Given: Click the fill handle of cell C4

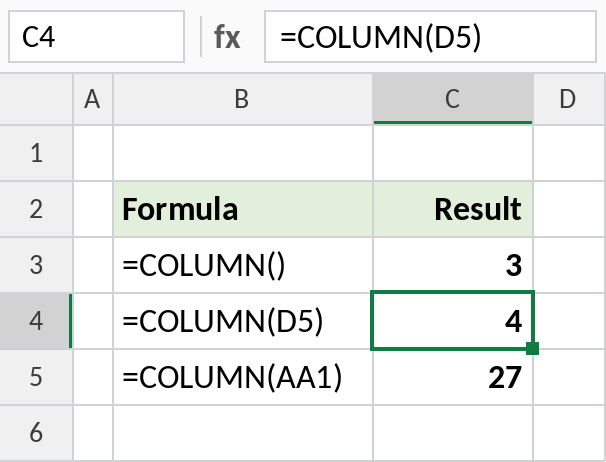Looking at the screenshot, I should click(533, 348).
